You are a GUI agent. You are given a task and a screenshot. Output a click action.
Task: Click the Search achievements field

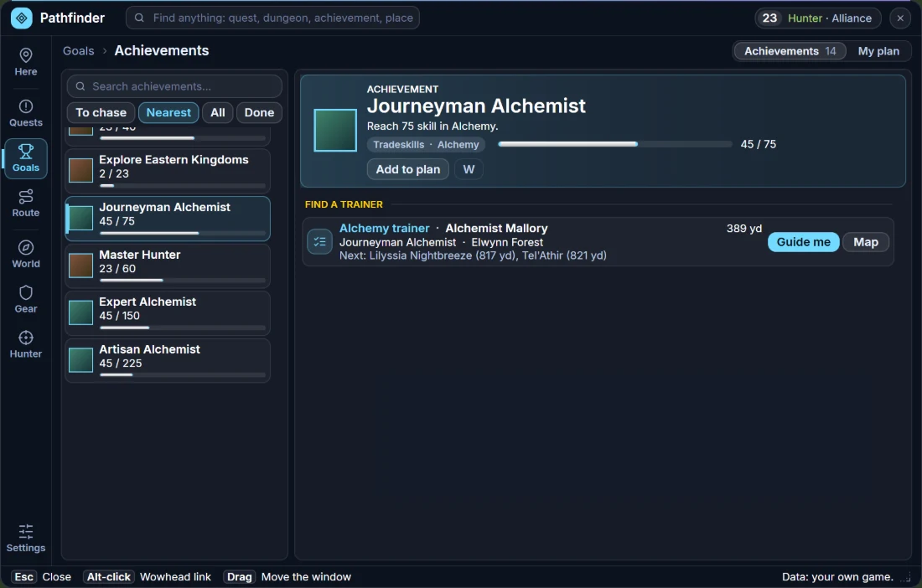point(174,86)
